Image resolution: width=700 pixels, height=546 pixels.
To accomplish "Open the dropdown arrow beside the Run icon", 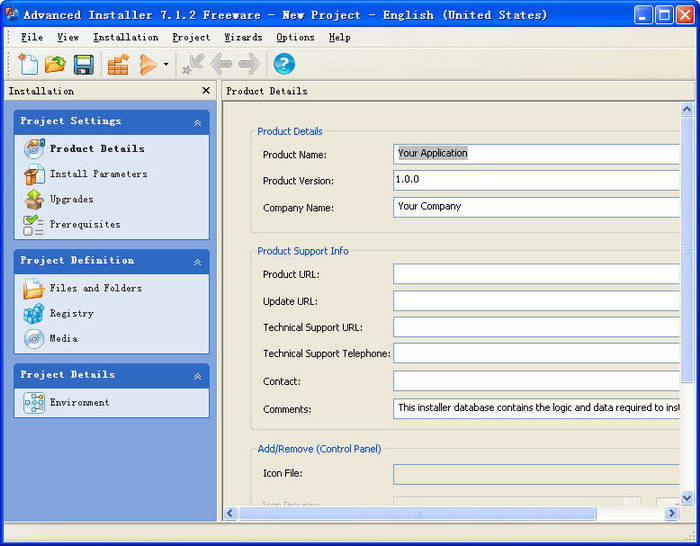I will point(166,66).
